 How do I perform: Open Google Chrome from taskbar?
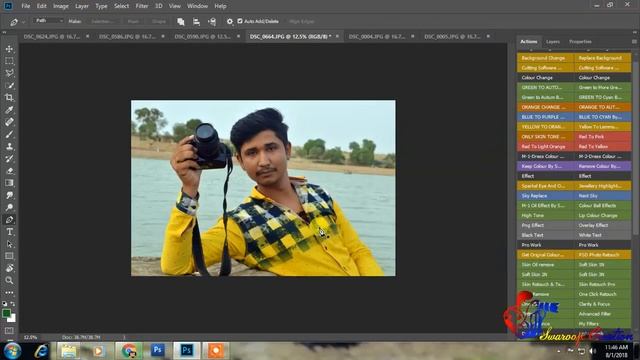point(129,351)
